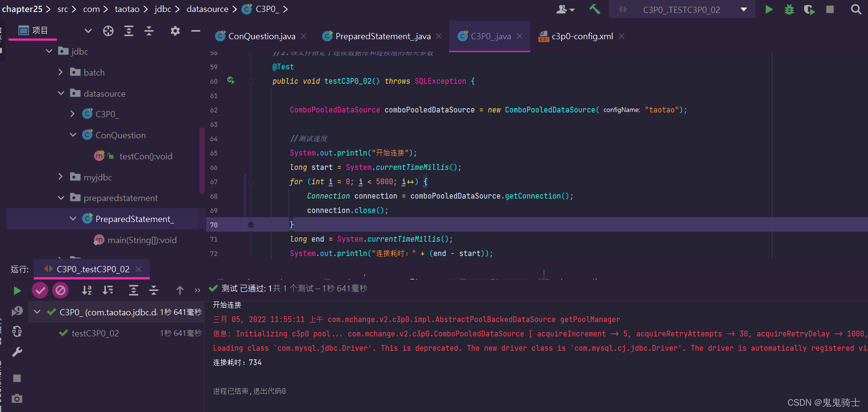Open the src breadcrumb
This screenshot has width=868, height=412.
(x=63, y=9)
